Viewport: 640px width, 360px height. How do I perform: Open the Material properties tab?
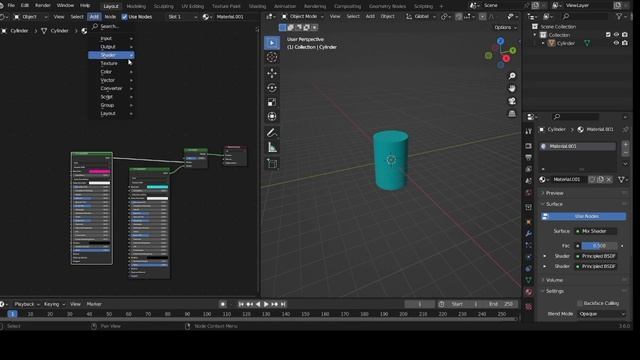tap(529, 292)
